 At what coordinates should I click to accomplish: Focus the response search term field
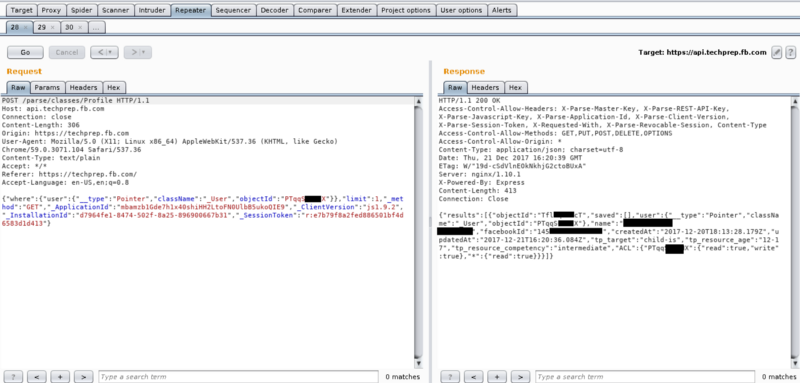645,377
